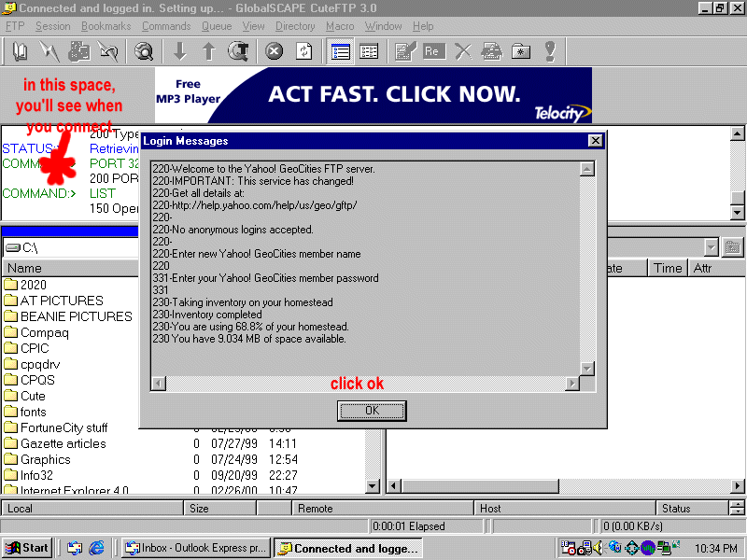Click the Rename 'Re' toolbar icon
This screenshot has height=560, width=747.
coord(433,51)
